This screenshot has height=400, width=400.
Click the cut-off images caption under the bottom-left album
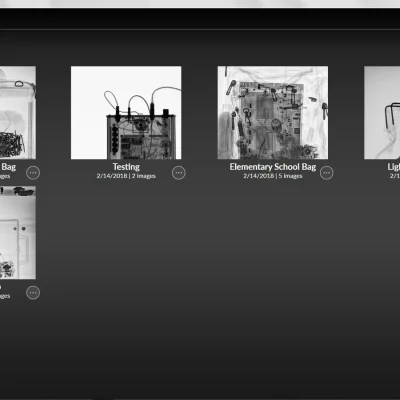(5, 296)
